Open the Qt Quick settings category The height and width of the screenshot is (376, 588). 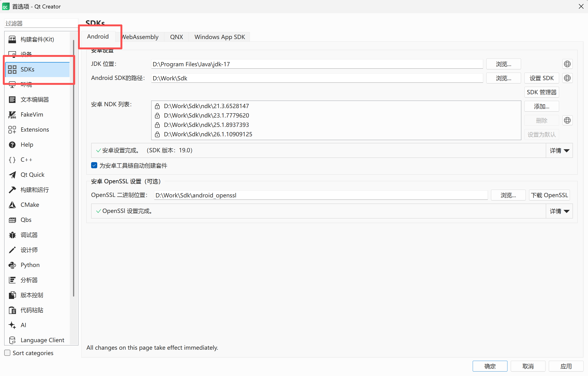(x=32, y=175)
